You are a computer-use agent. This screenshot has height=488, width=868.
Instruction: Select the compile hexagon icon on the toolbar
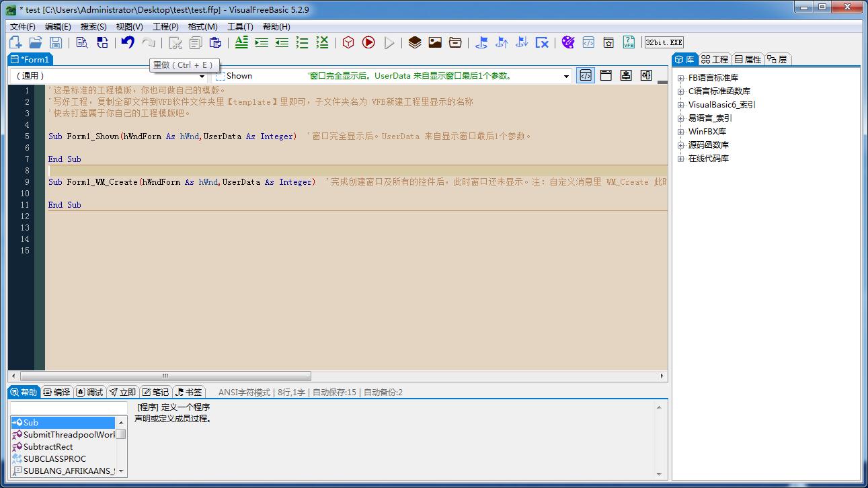click(x=348, y=42)
